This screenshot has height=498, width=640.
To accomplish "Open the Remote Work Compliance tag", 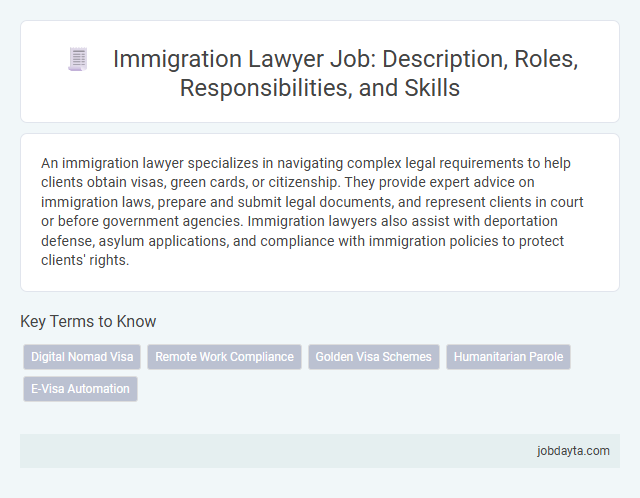I will click(x=224, y=357).
